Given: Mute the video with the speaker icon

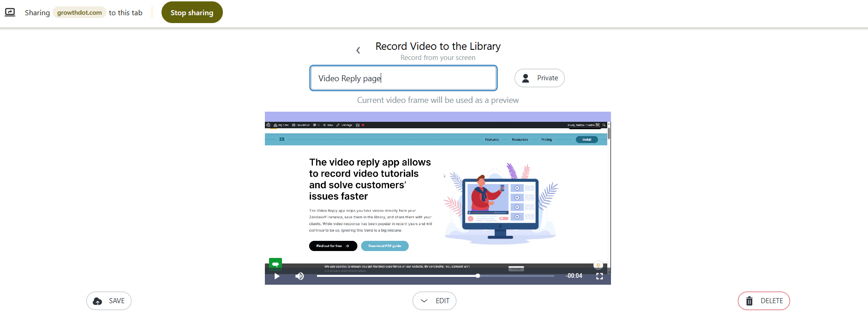Looking at the screenshot, I should tap(299, 276).
